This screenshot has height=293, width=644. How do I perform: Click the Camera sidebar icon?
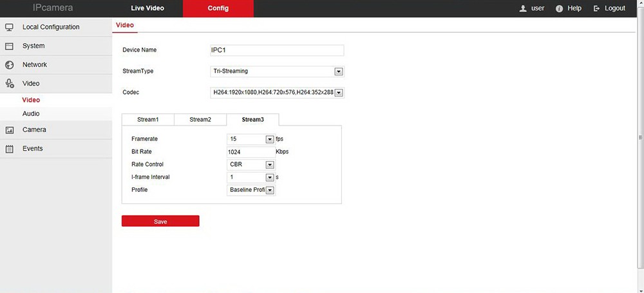[x=10, y=130]
